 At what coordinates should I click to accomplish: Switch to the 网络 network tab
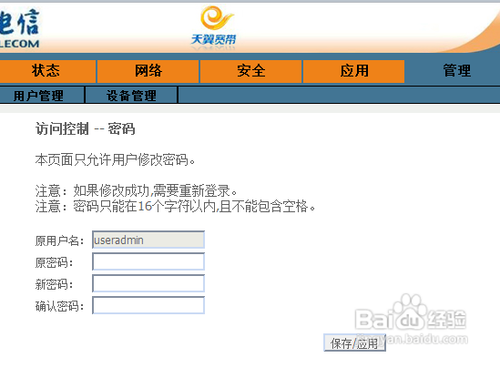148,71
